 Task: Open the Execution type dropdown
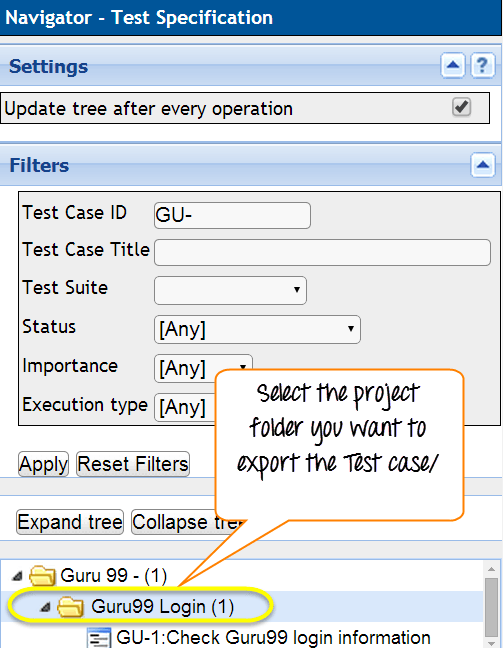185,407
